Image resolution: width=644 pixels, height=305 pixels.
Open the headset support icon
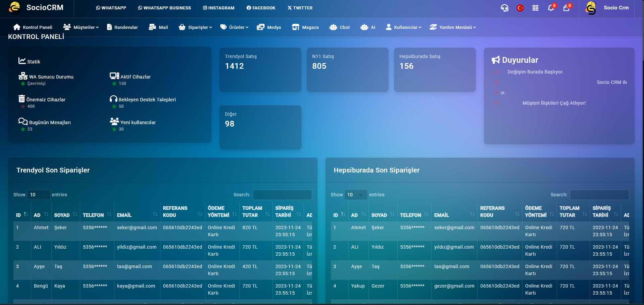504,8
